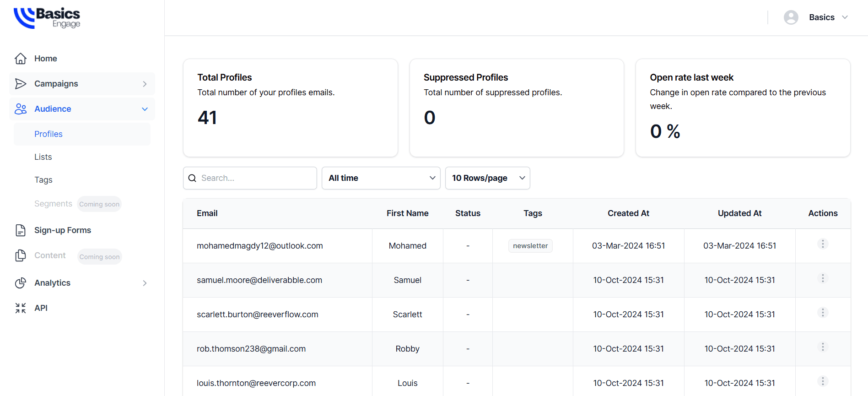Viewport: 868px width, 396px height.
Task: Click the Analytics pie chart icon
Action: 21,283
